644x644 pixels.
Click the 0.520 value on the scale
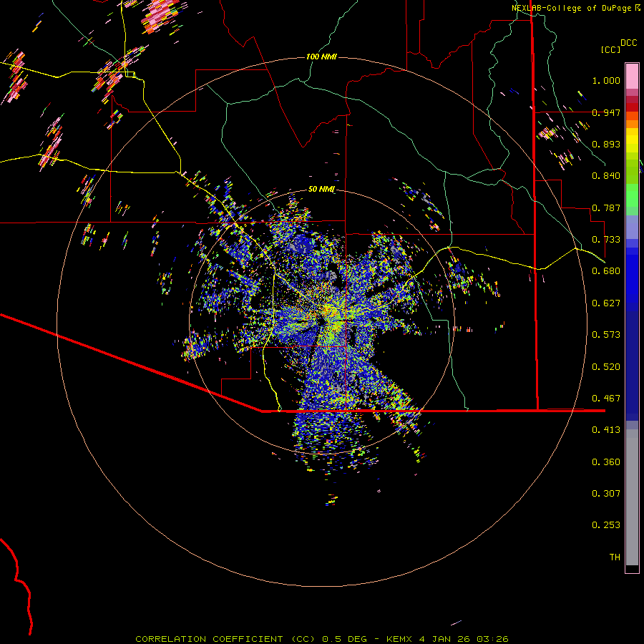click(x=606, y=367)
